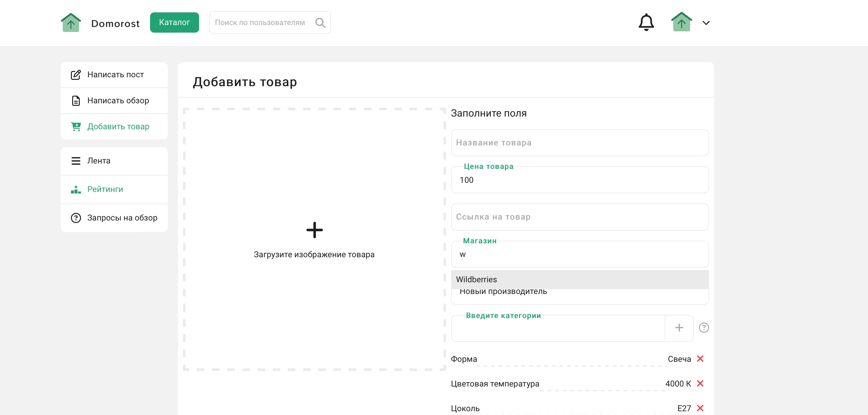Expand the profile dropdown chevron
The image size is (868, 415).
click(x=706, y=23)
